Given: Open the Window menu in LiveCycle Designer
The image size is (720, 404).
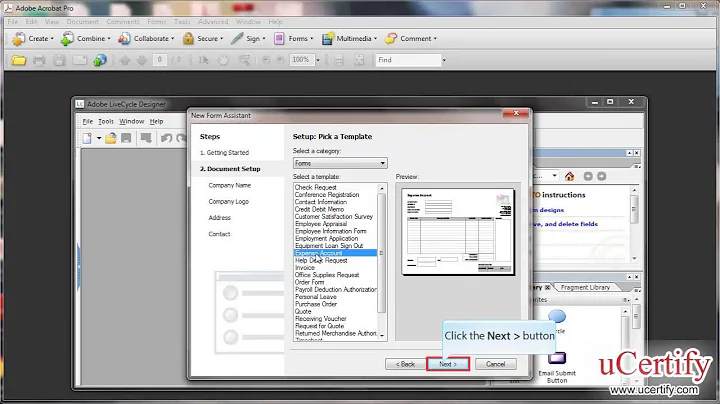Looking at the screenshot, I should tap(131, 121).
